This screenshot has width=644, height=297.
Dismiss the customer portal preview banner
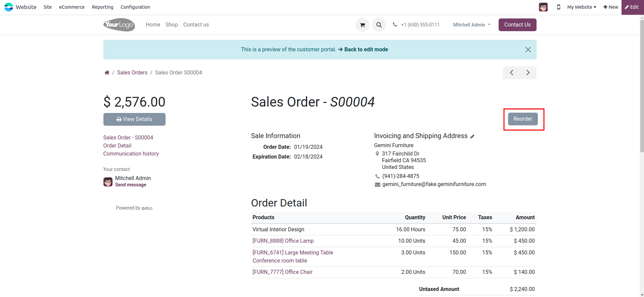click(x=528, y=50)
